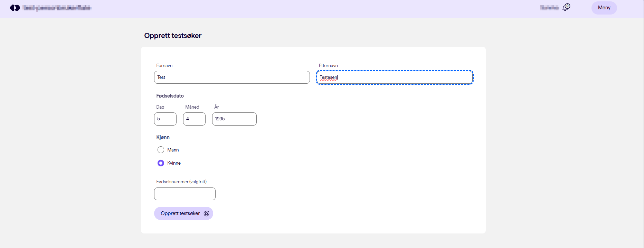
Task: Click the Fødselsnummer (valgfritt) label
Action: click(181, 182)
